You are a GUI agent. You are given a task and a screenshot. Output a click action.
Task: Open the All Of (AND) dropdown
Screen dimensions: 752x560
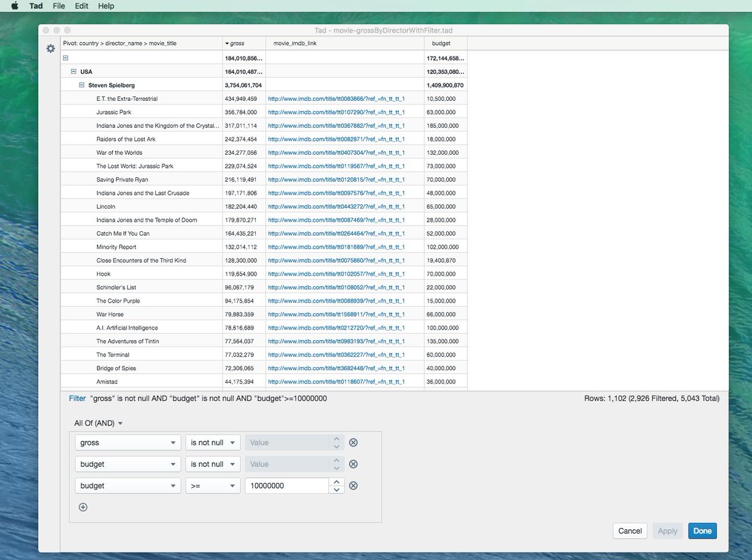pyautogui.click(x=98, y=423)
